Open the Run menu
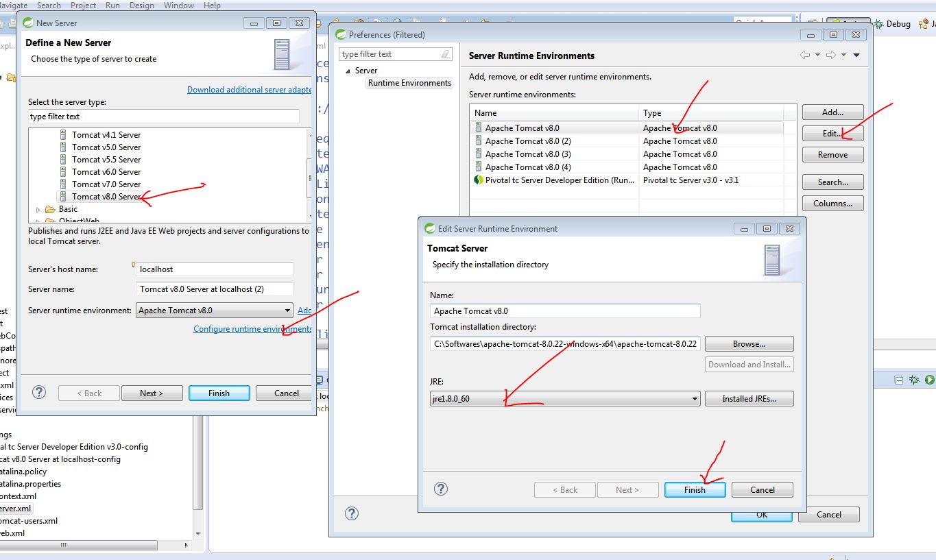Screen dimensions: 936x560 point(112,5)
